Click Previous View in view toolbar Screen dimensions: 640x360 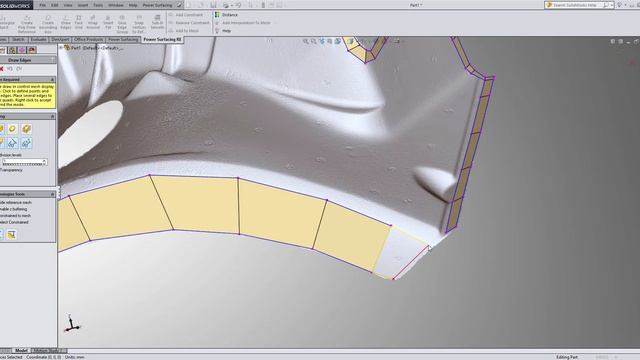322,41
